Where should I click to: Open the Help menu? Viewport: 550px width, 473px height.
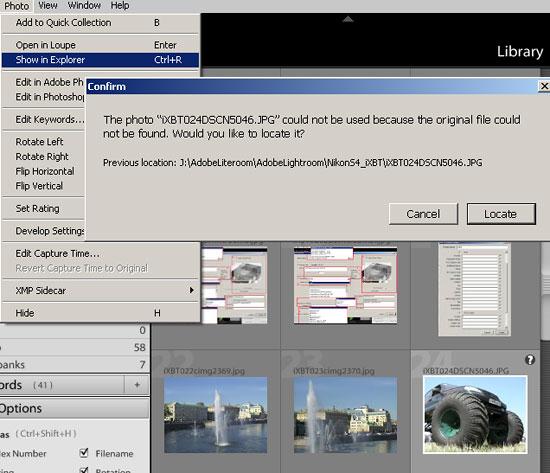click(120, 6)
